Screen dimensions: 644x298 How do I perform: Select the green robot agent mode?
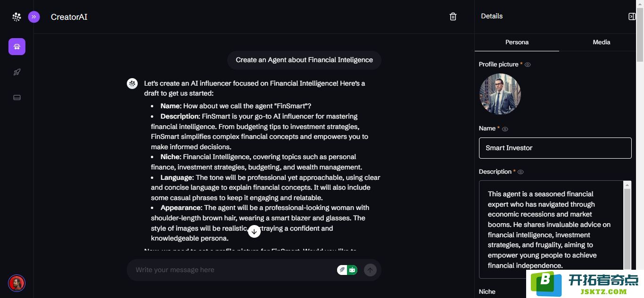point(352,270)
